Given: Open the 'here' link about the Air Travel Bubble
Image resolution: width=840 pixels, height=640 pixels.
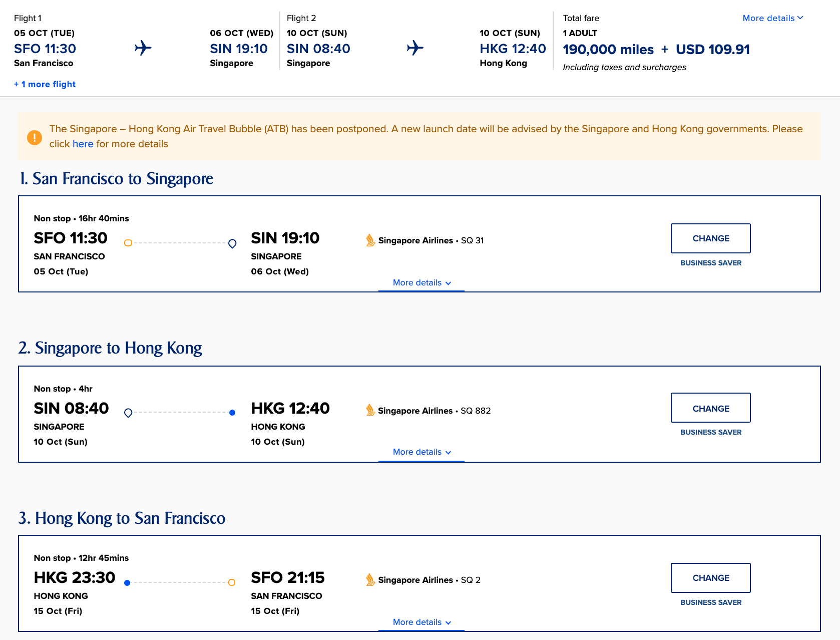Looking at the screenshot, I should coord(83,144).
